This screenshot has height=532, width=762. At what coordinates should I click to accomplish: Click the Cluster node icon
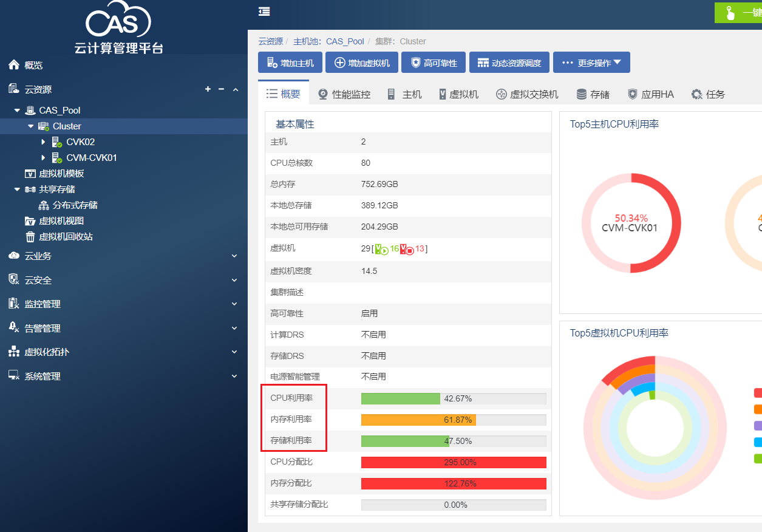tap(44, 126)
